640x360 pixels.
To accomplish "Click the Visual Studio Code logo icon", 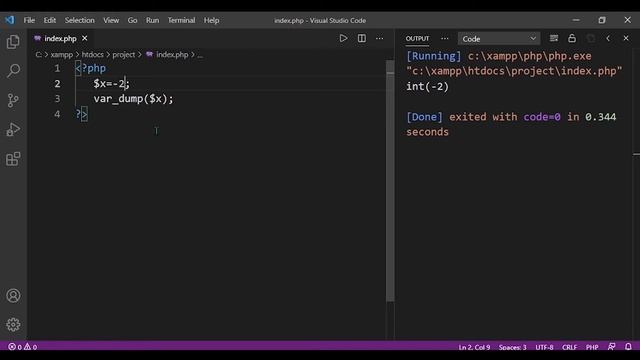I will [9, 20].
